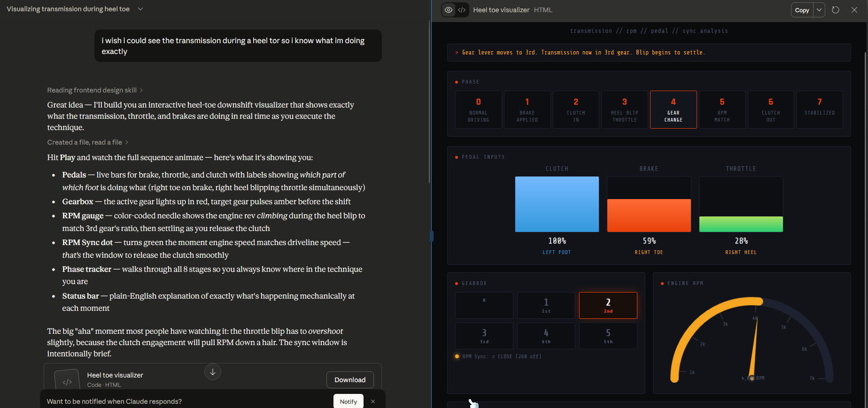
Task: Select phase 1 Brake Applied
Action: (527, 109)
